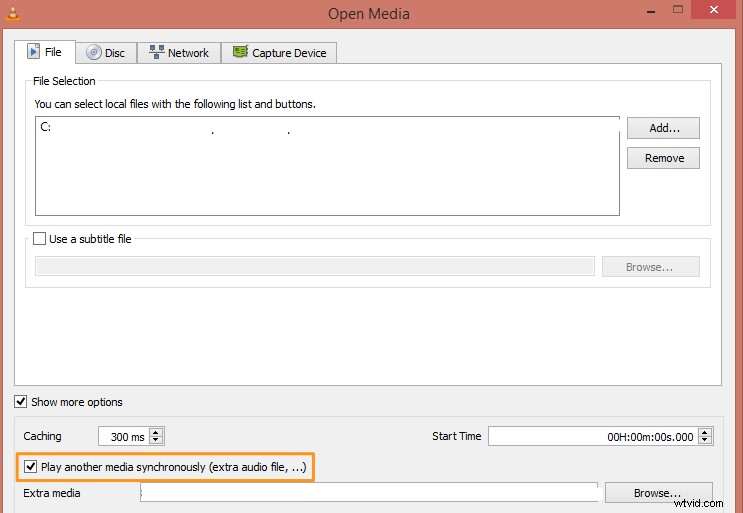Click the Extra media input field
743x513 pixels.
[x=368, y=493]
